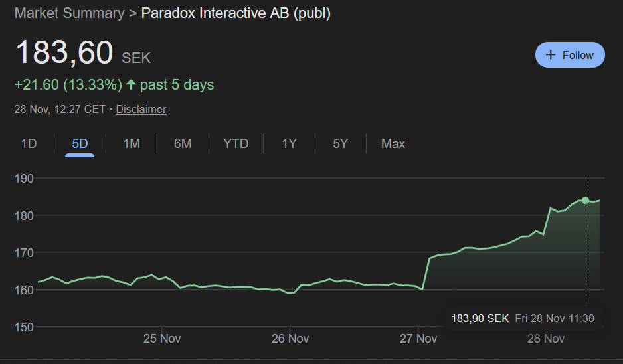Image resolution: width=623 pixels, height=364 pixels.
Task: Click the green up arrow icon
Action: [x=131, y=84]
